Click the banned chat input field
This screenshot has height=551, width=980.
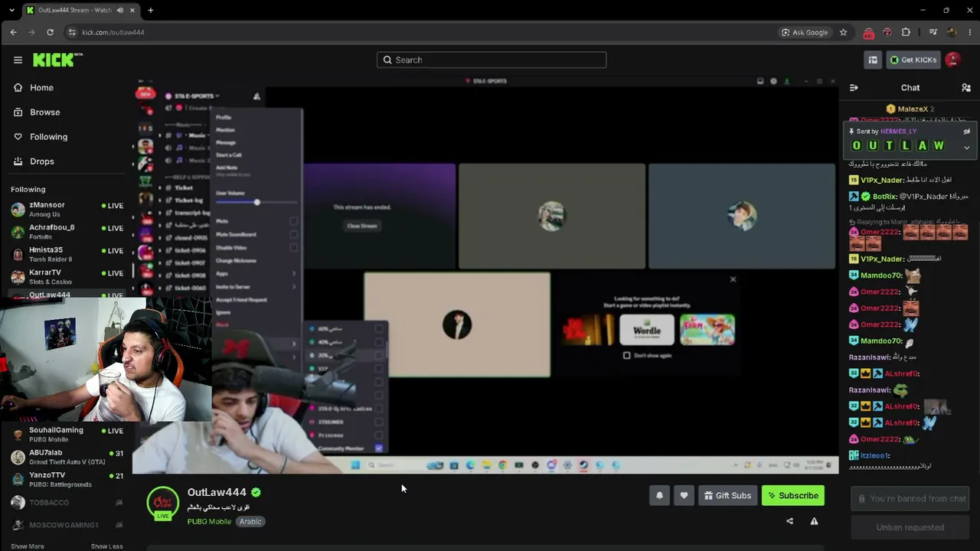pos(910,499)
